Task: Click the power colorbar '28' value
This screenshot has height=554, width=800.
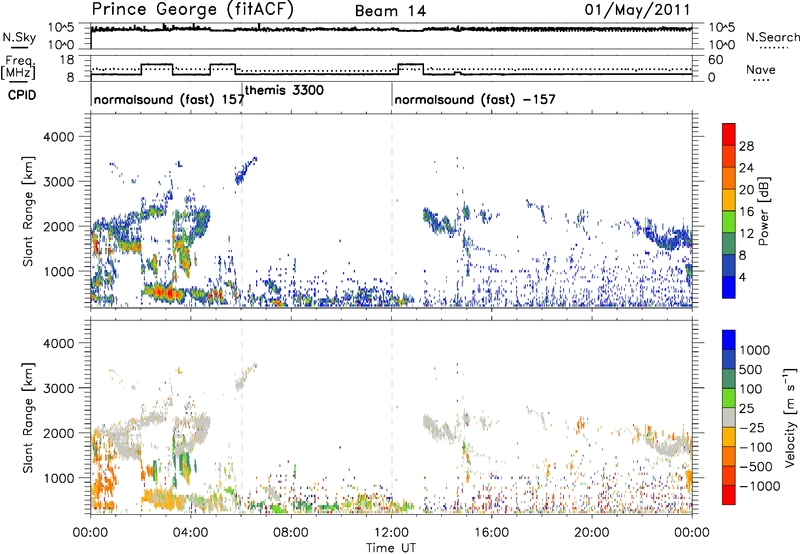Action: (x=746, y=146)
